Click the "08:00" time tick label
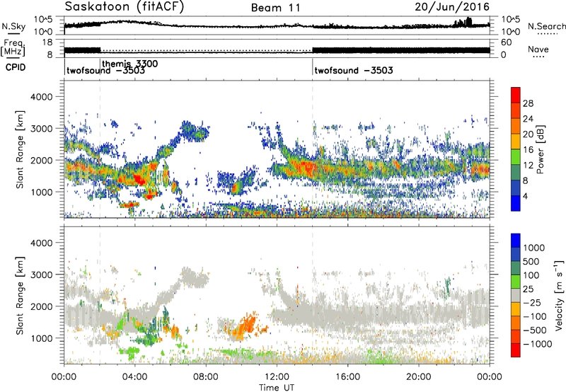The width and height of the screenshot is (566, 392). [x=206, y=377]
